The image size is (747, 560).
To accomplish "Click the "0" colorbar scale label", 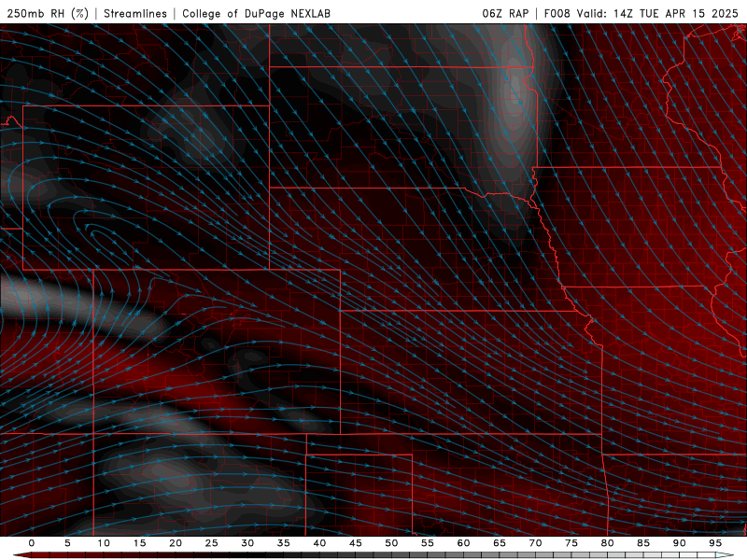I will 32,543.
